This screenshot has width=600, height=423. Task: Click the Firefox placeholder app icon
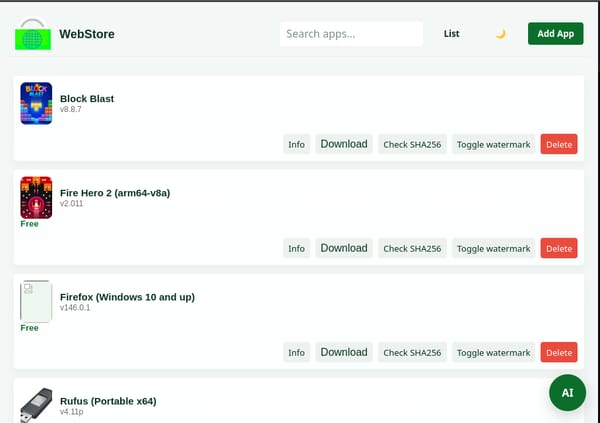tap(36, 302)
